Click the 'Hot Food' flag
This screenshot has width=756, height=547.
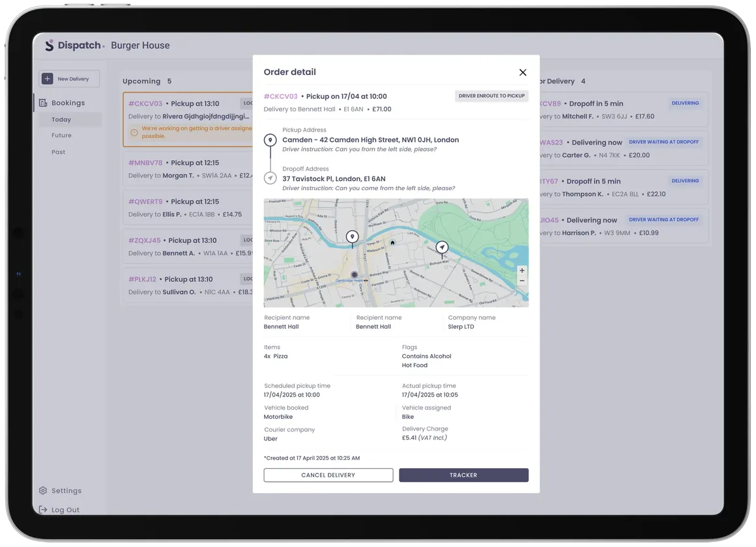[x=414, y=365]
